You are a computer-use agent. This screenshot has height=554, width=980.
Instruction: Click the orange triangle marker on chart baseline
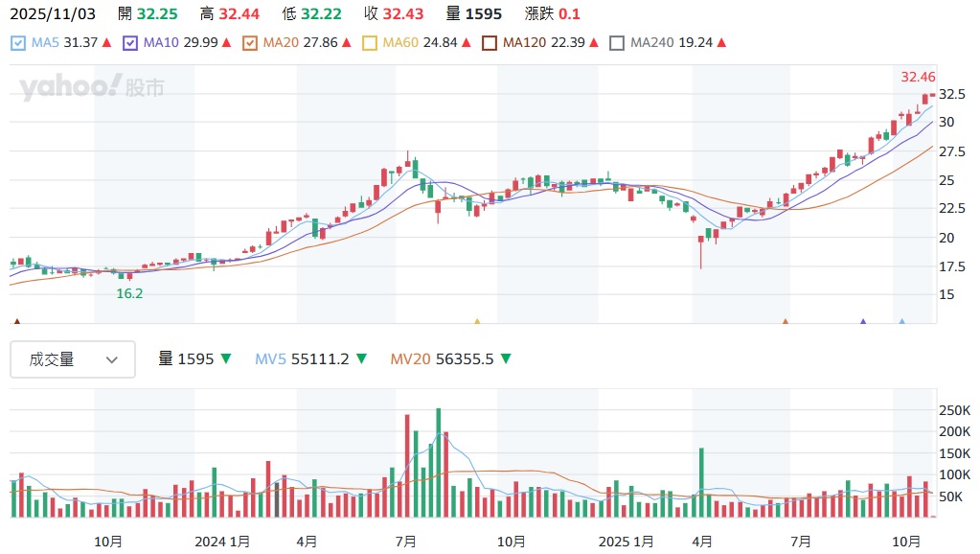pyautogui.click(x=786, y=322)
